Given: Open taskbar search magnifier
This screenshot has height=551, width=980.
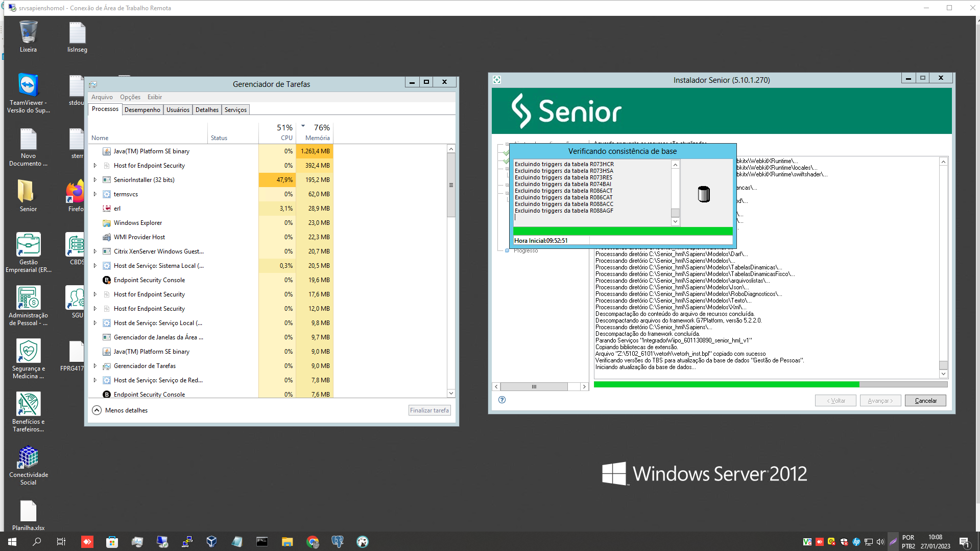Looking at the screenshot, I should point(37,541).
